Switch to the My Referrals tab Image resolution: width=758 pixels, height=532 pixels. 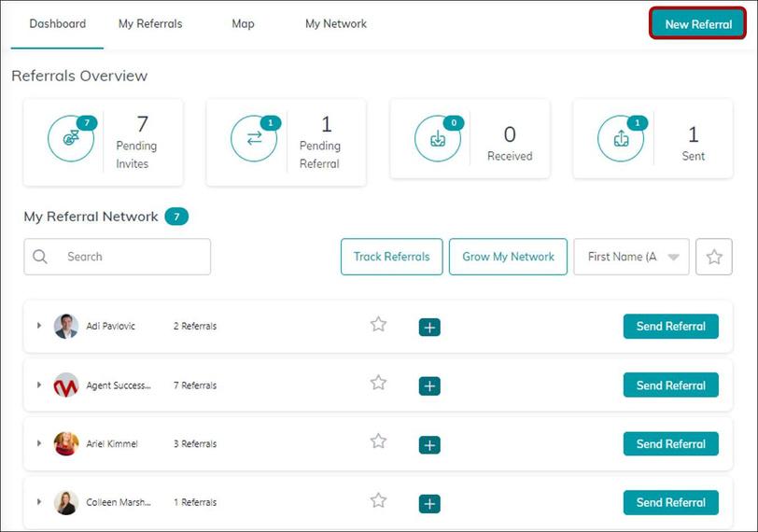point(150,24)
